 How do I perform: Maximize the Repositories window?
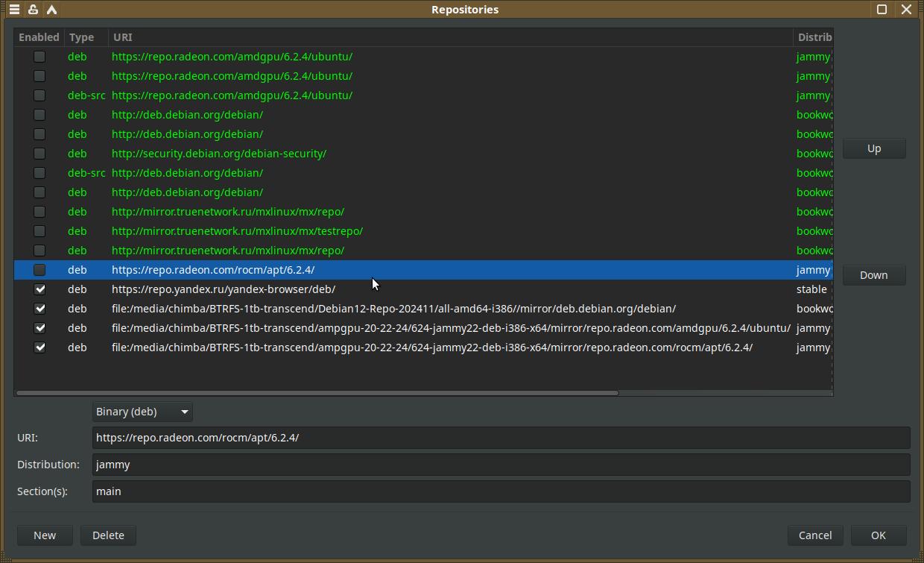(x=882, y=10)
